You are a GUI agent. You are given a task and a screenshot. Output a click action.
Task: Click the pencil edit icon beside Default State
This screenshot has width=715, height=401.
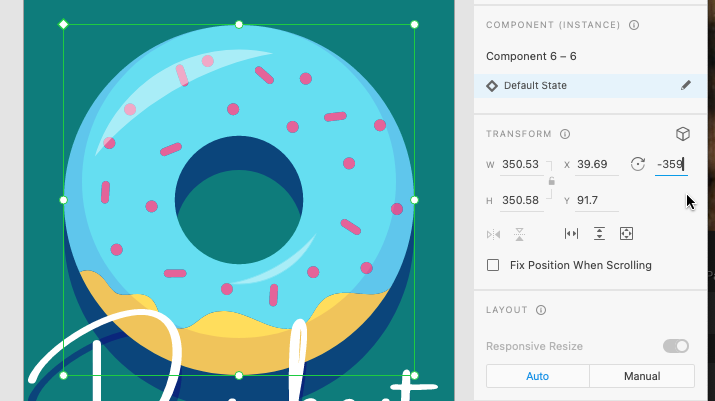[686, 86]
